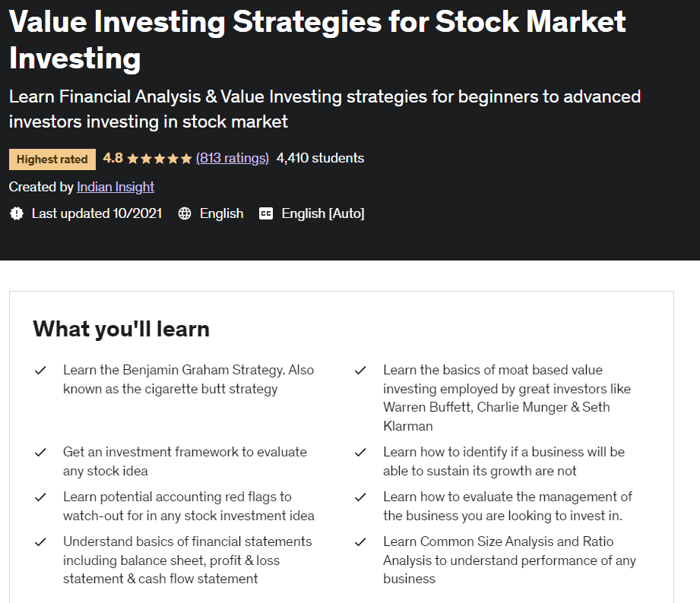This screenshot has width=700, height=603.
Task: Click the Highest rated badge
Action: 52,159
